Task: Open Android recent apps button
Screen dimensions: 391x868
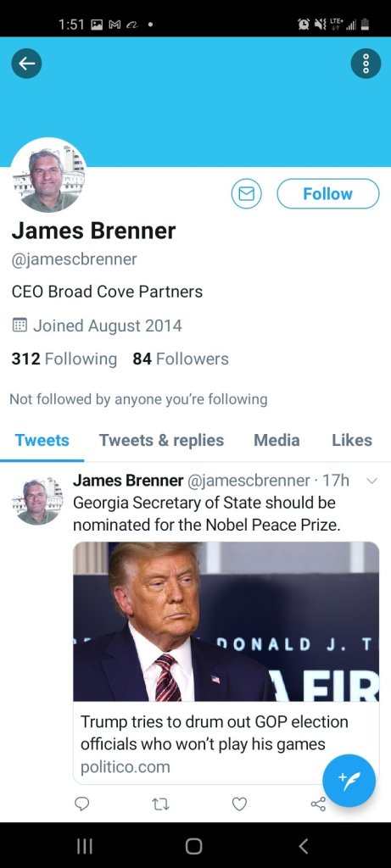Action: click(85, 846)
